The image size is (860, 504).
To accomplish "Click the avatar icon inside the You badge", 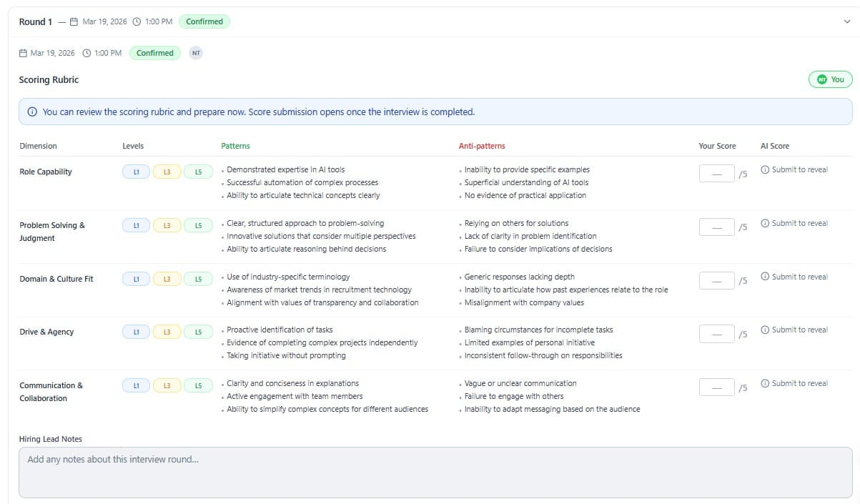I will coord(821,79).
